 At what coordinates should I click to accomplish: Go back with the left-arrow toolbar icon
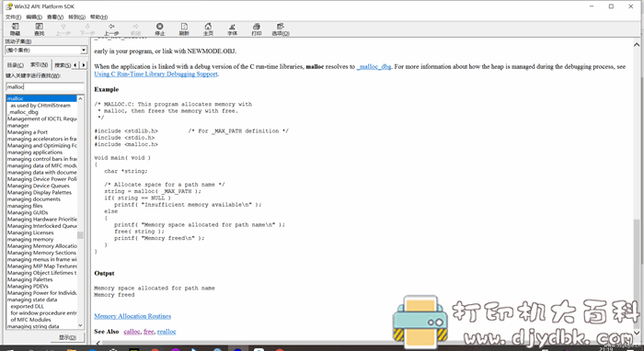point(111,29)
